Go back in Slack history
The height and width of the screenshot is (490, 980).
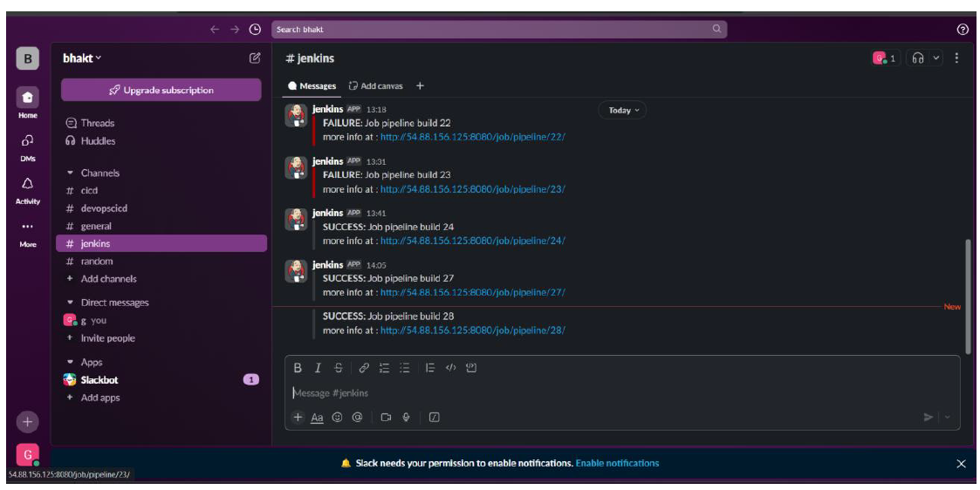215,30
